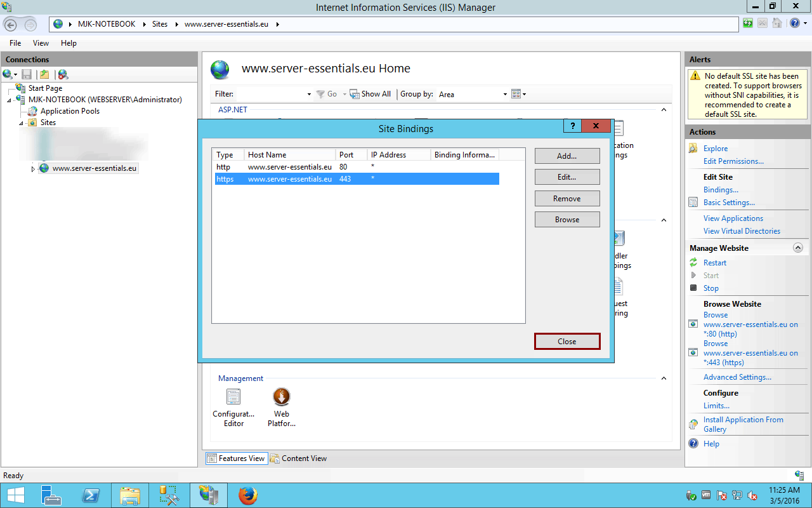Screen dimensions: 812x508
Task: Collapse the Management section chevron
Action: coord(664,378)
